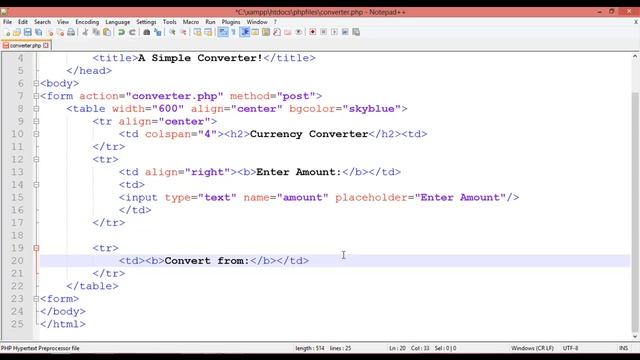Click the Document Map toolbar icon
Image resolution: width=640 pixels, height=360 pixels.
(x=266, y=32)
